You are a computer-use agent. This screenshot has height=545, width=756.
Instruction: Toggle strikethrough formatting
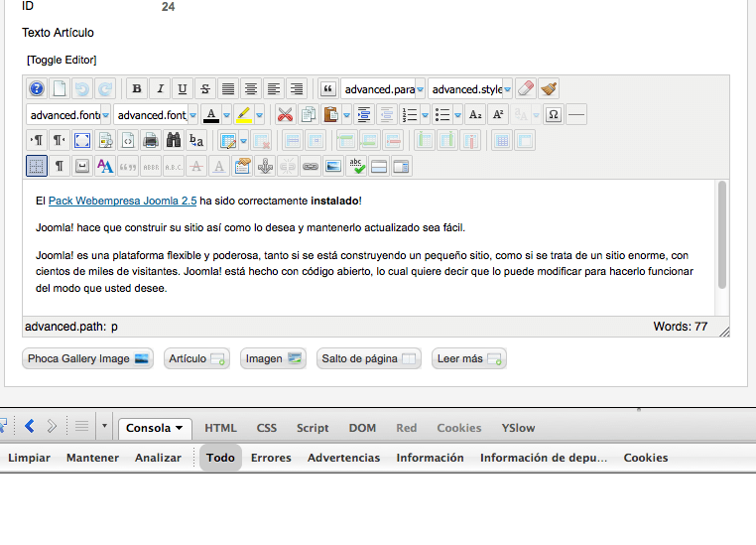tap(205, 88)
